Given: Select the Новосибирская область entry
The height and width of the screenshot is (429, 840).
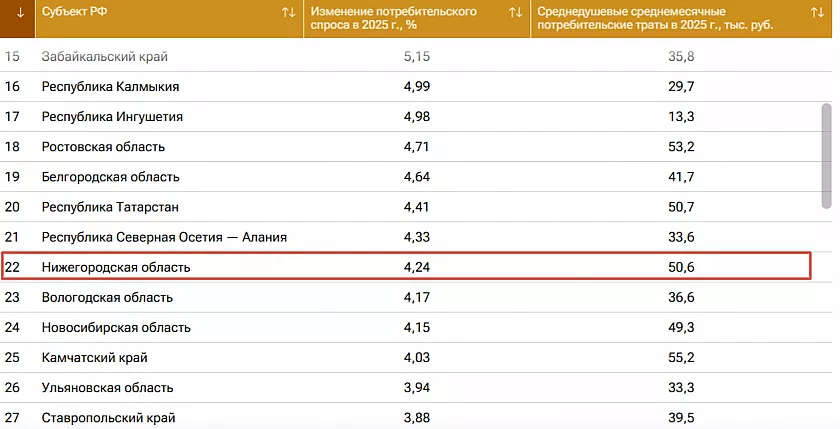Looking at the screenshot, I should [x=116, y=327].
